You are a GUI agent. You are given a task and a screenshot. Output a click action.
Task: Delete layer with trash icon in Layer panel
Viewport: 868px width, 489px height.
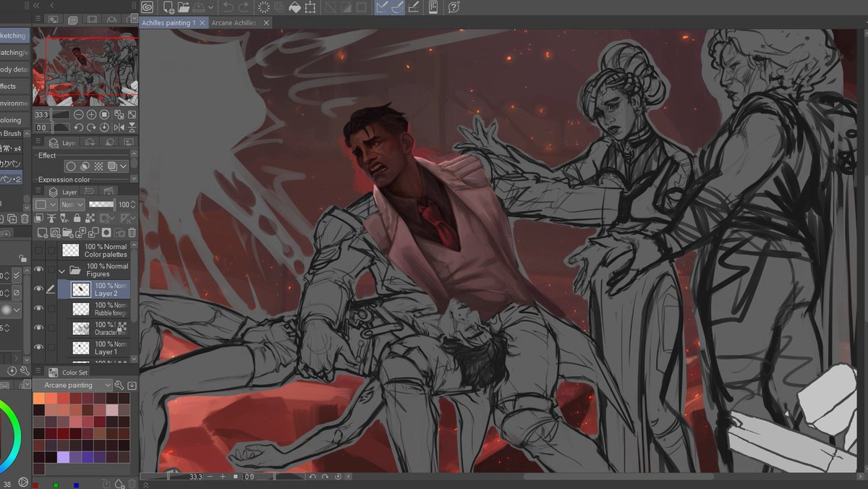(132, 232)
